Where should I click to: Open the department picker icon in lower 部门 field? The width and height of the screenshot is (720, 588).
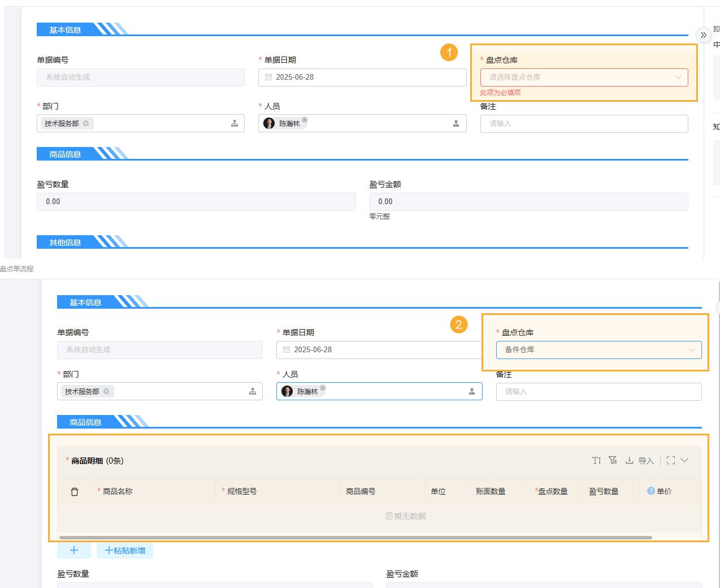point(253,391)
